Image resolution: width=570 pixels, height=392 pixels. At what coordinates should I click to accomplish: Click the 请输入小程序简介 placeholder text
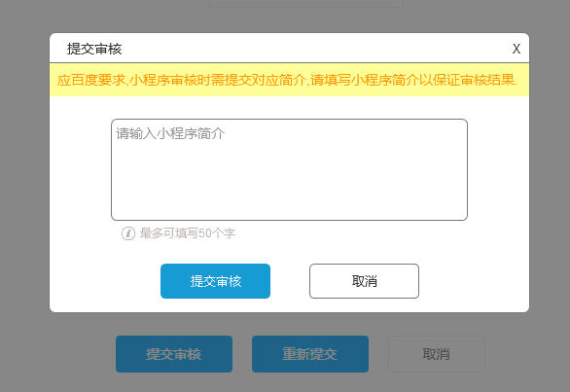[x=170, y=133]
